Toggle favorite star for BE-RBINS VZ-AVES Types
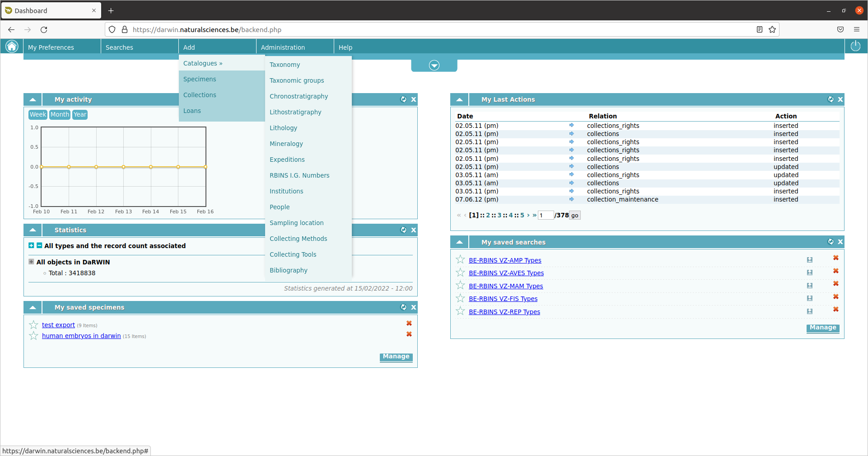The image size is (868, 456). click(x=460, y=273)
